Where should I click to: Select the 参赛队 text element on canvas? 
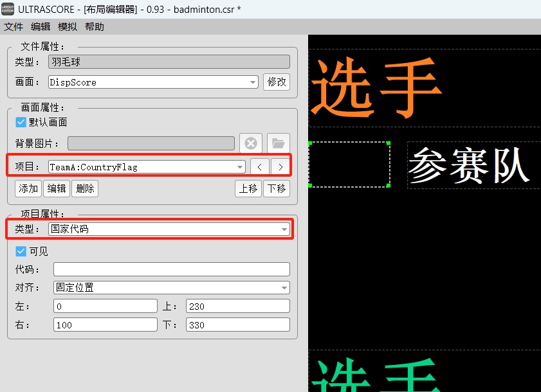[470, 166]
